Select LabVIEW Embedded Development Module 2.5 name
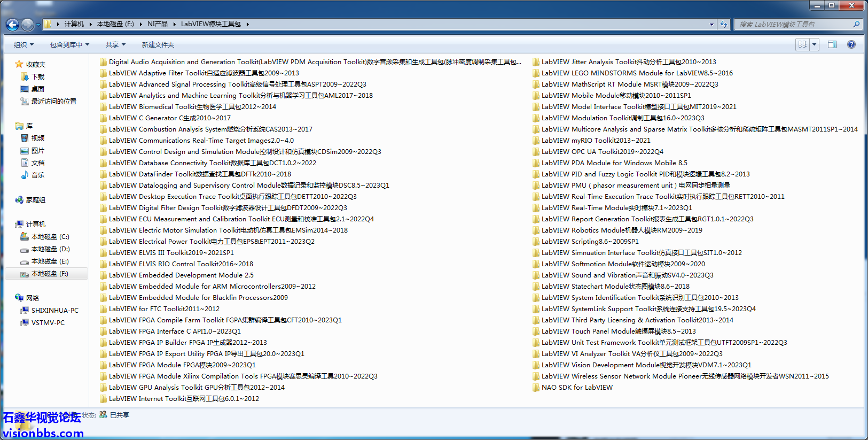The width and height of the screenshot is (868, 440). (x=181, y=275)
